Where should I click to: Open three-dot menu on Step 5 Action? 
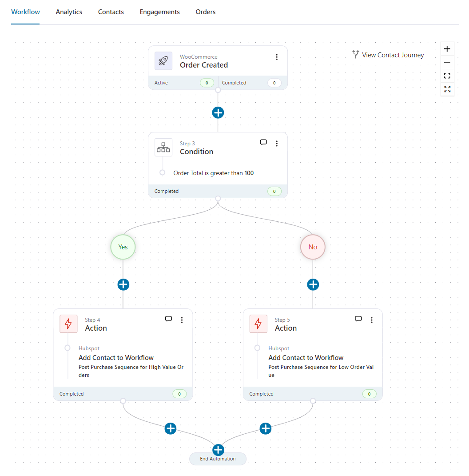click(x=372, y=320)
